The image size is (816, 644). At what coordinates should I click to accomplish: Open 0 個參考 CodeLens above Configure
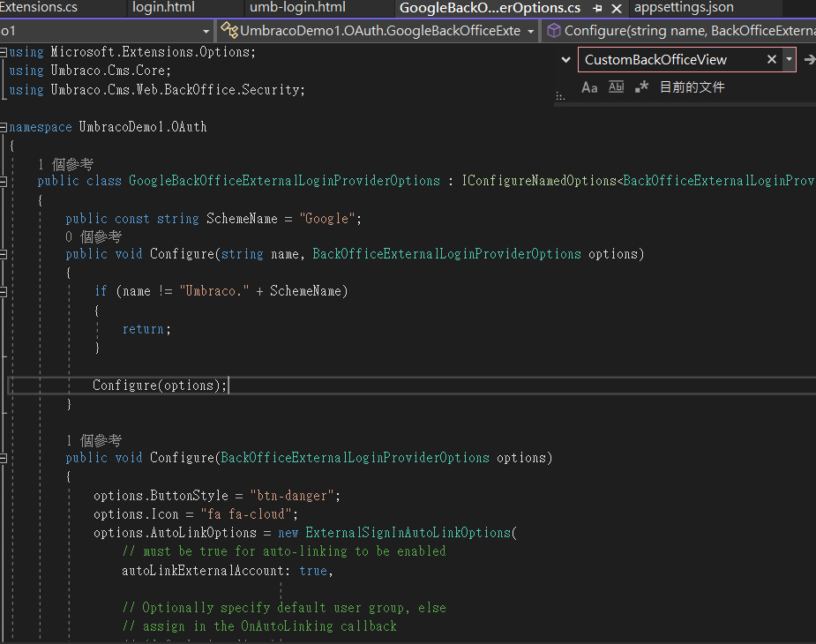click(x=94, y=237)
